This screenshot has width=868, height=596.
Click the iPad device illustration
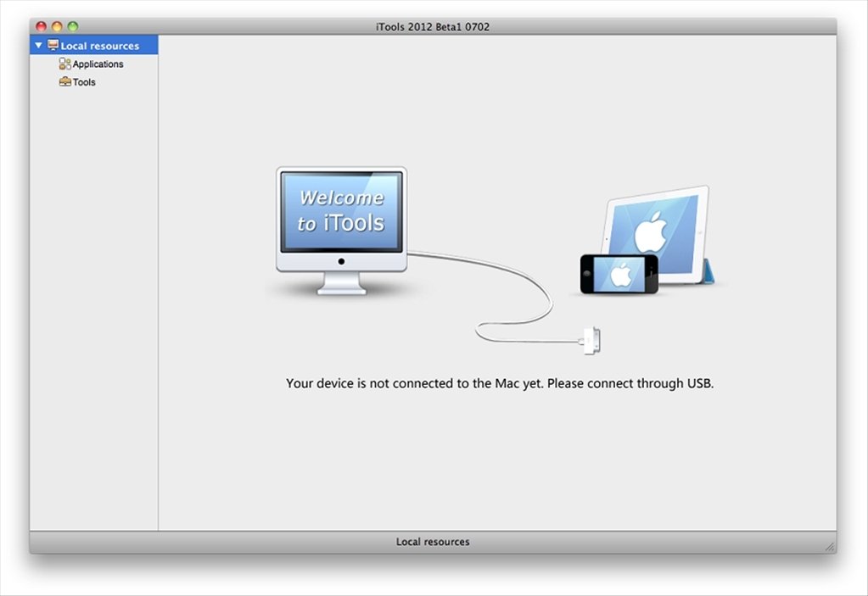pos(658,234)
